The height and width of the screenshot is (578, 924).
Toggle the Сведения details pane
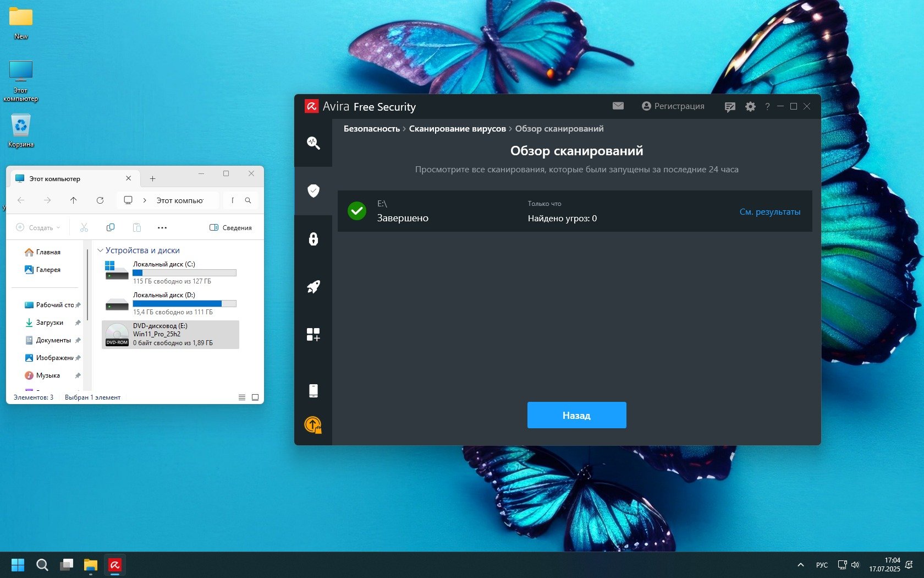click(x=231, y=227)
